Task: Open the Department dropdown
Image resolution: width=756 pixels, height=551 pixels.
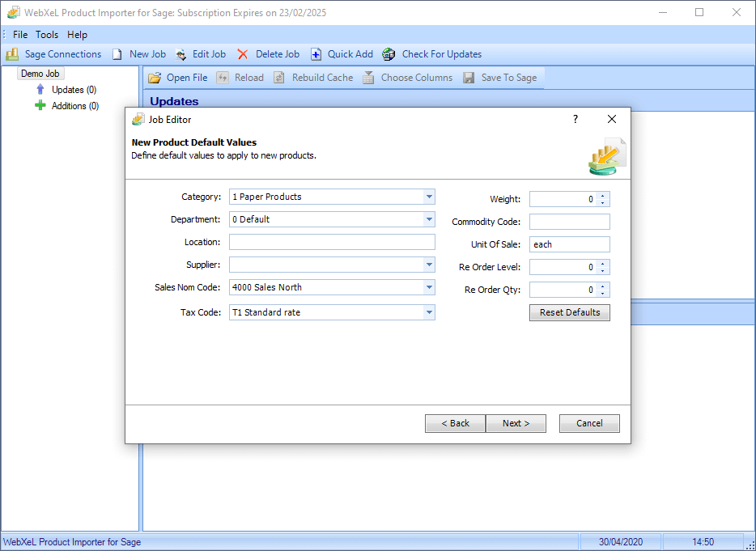Action: pyautogui.click(x=429, y=219)
